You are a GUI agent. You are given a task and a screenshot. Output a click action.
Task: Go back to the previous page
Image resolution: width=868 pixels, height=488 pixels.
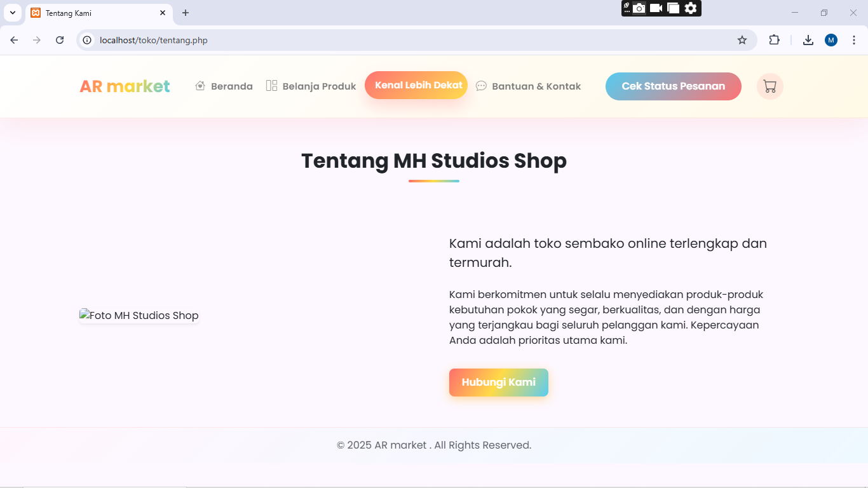click(x=14, y=40)
